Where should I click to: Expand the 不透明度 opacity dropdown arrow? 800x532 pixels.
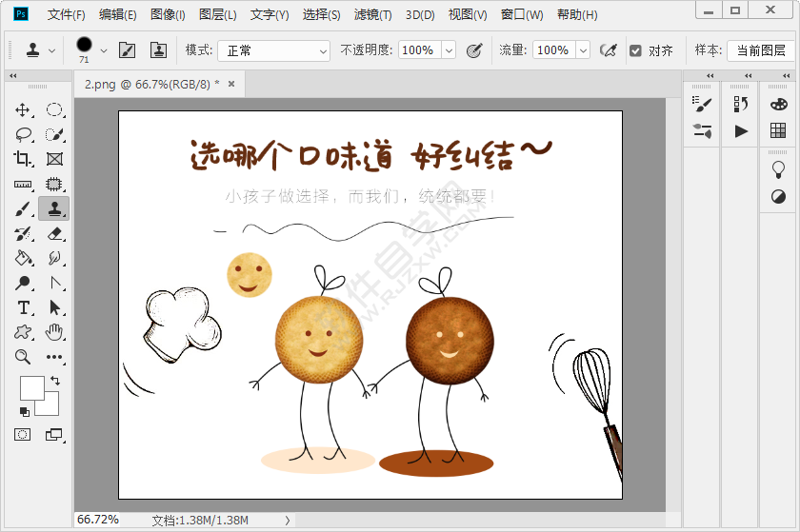tap(449, 50)
